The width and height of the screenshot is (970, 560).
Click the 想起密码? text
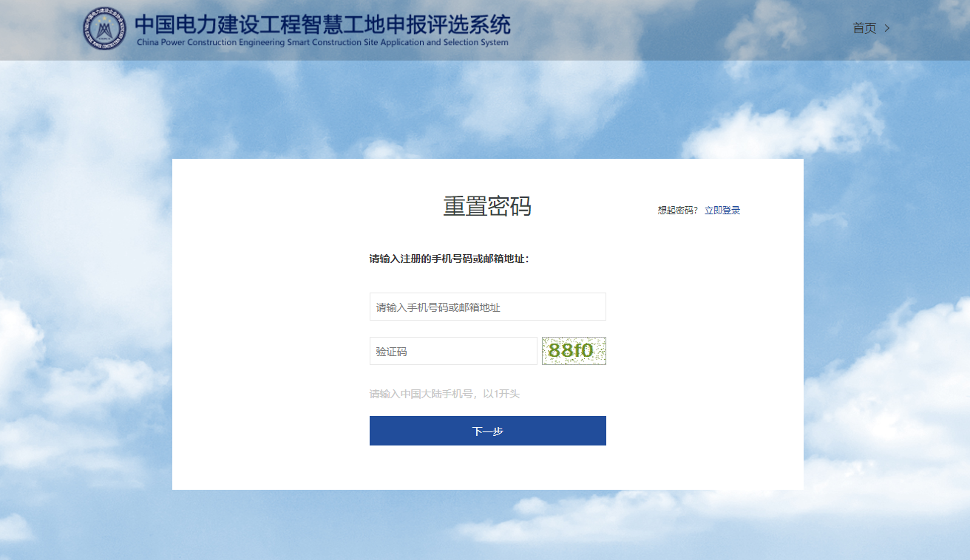pyautogui.click(x=678, y=211)
